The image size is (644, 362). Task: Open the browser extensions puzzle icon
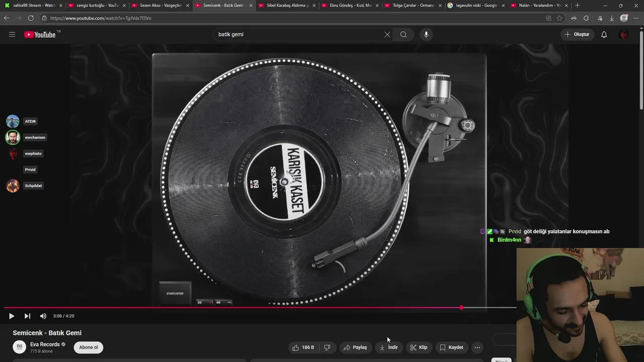tap(586, 18)
